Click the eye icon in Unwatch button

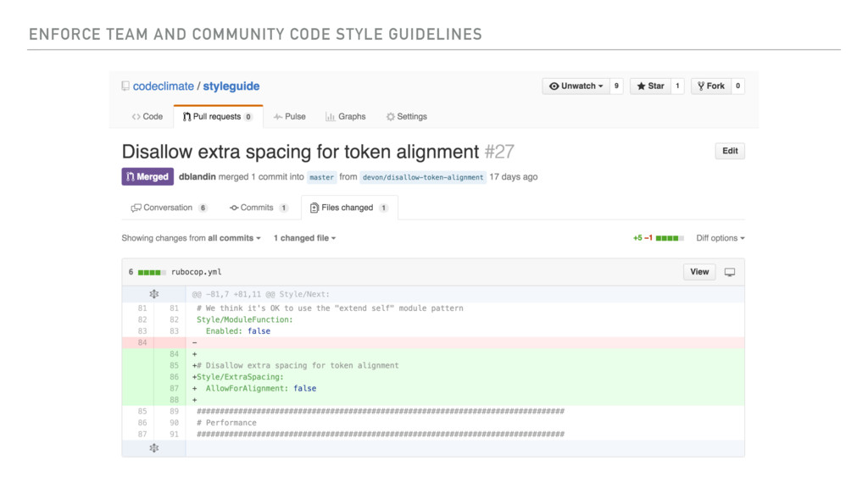tap(554, 86)
